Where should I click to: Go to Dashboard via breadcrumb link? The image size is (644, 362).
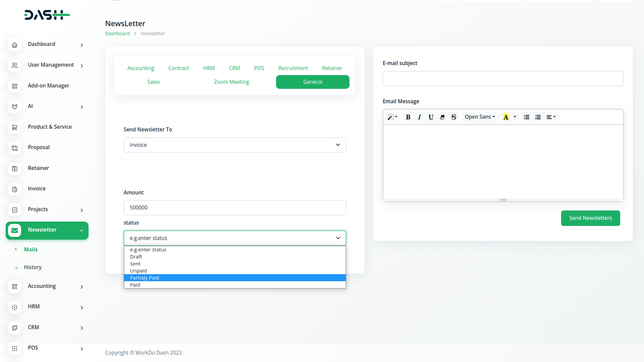pyautogui.click(x=118, y=33)
